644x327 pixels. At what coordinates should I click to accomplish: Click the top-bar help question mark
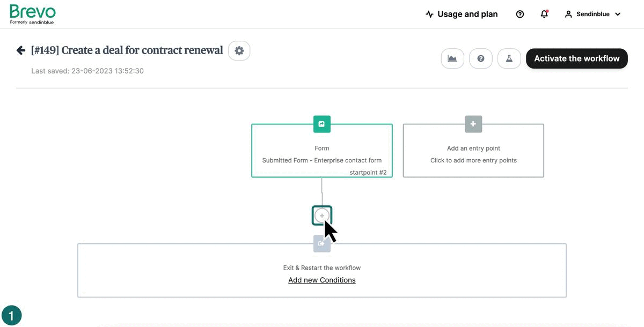click(519, 14)
